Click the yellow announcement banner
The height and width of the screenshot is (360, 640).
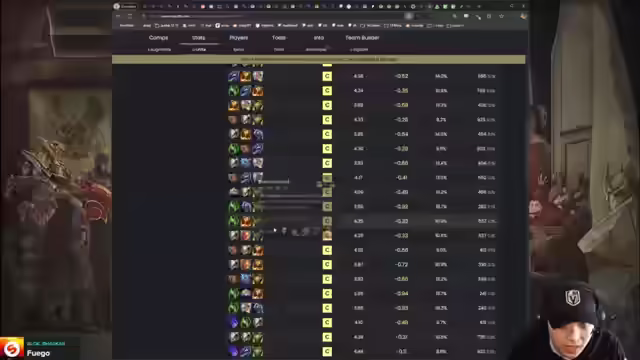[x=318, y=60]
